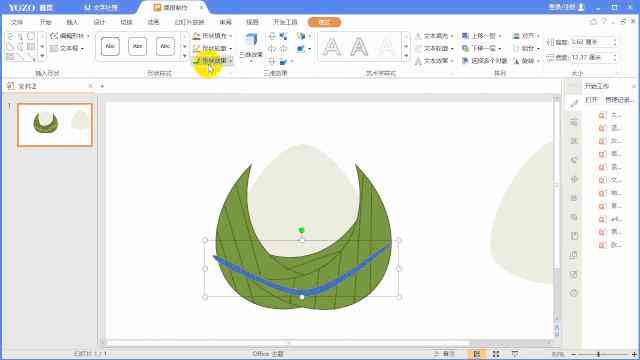
Task: Expand the Shape Fill dropdown arrow
Action: click(231, 36)
